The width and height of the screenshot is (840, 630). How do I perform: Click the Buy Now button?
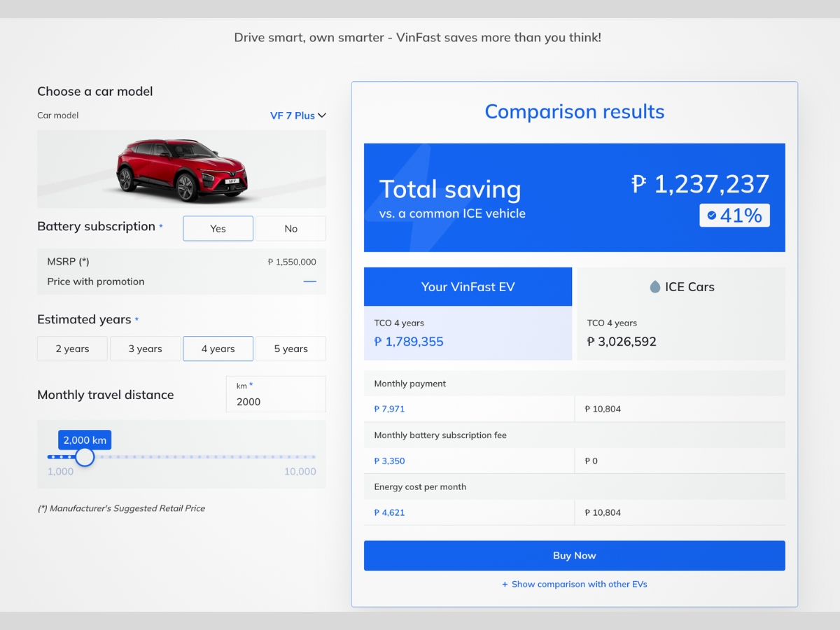pos(575,556)
